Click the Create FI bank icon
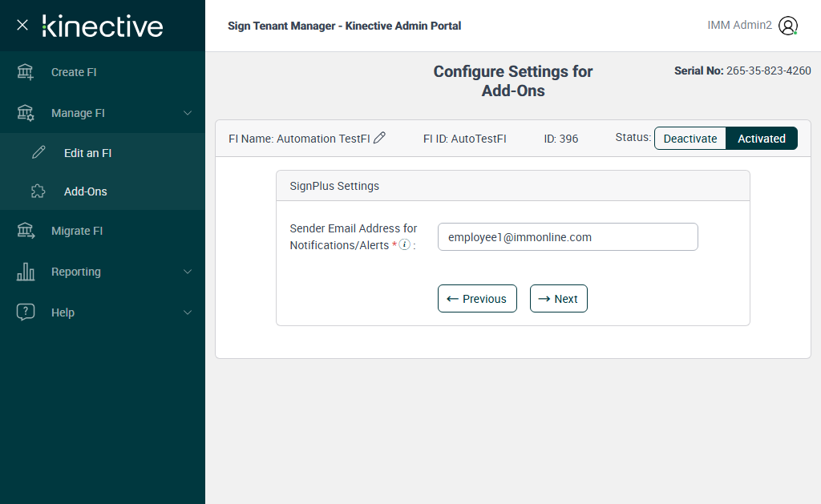Screen dimensions: 821x504 click(x=26, y=72)
